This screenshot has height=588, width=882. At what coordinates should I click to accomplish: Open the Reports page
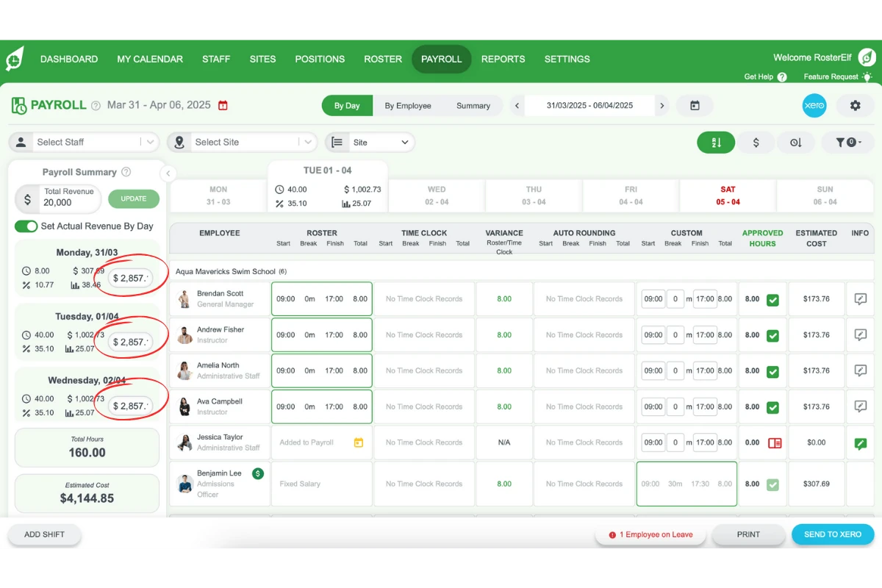click(x=503, y=59)
